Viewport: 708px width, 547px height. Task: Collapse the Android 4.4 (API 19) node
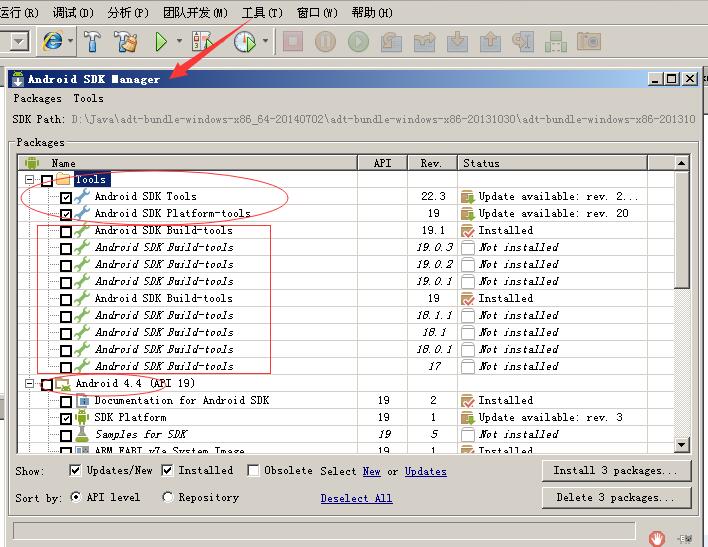(x=30, y=383)
